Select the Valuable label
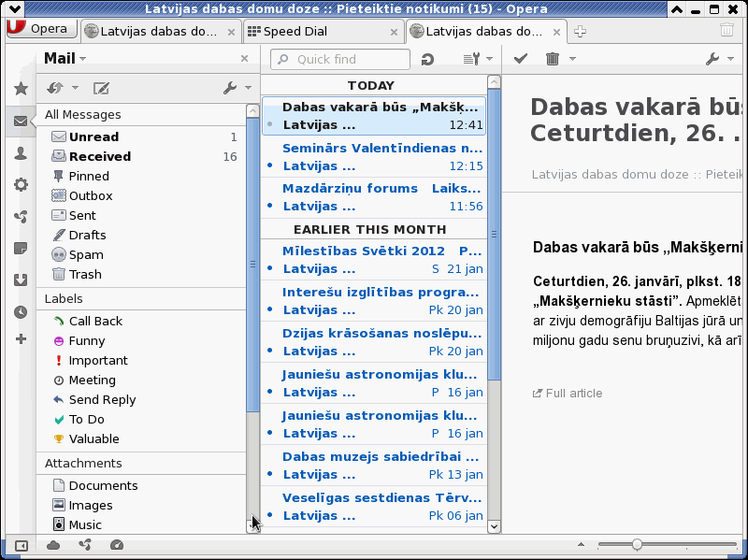 (x=141, y=438)
